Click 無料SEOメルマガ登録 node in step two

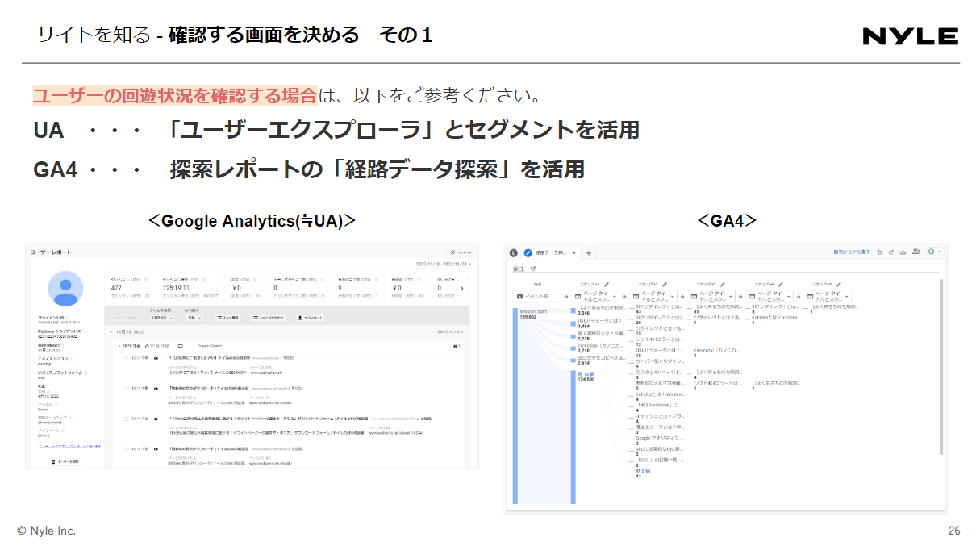click(659, 383)
